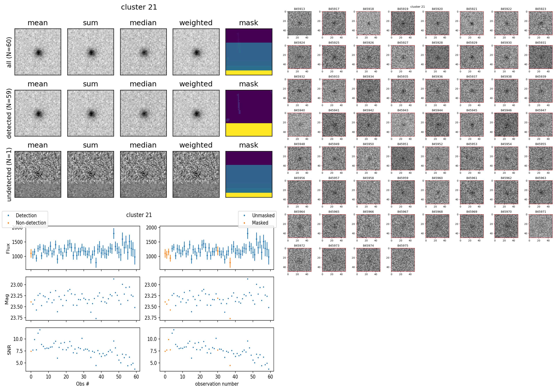Click the Unmasked legend entry

[x=263, y=215]
